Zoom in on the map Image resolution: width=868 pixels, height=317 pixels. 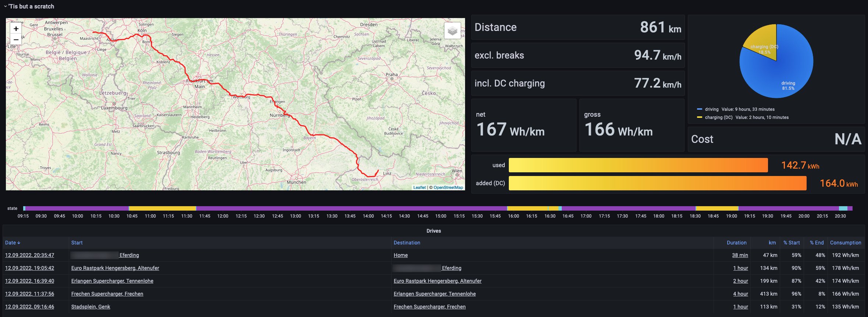point(16,29)
